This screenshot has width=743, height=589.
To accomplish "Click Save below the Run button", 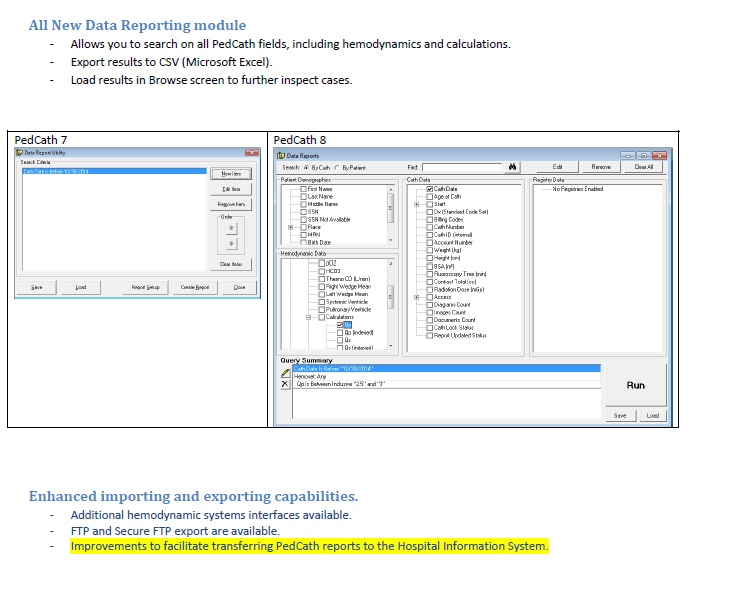I will (620, 415).
